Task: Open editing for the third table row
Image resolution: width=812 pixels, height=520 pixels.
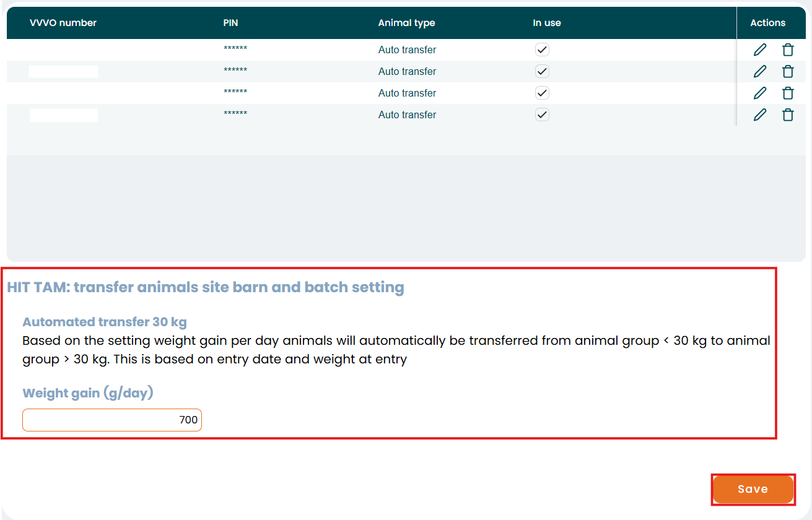Action: [760, 93]
